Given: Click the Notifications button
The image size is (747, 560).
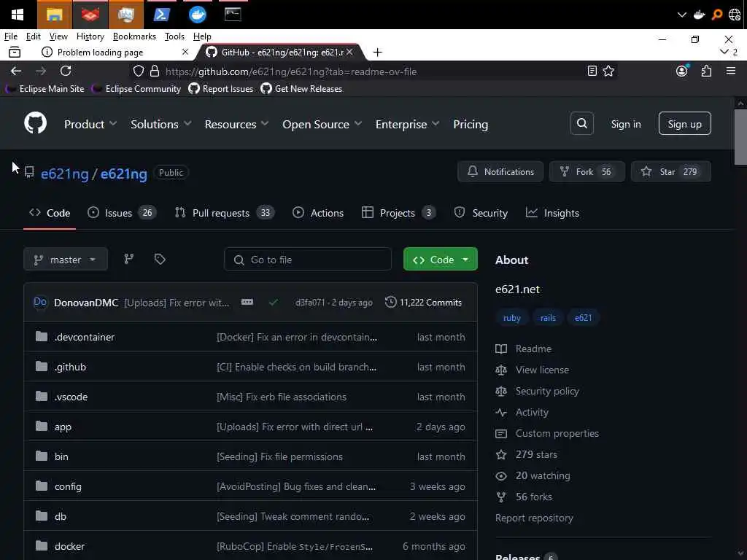Looking at the screenshot, I should [500, 171].
